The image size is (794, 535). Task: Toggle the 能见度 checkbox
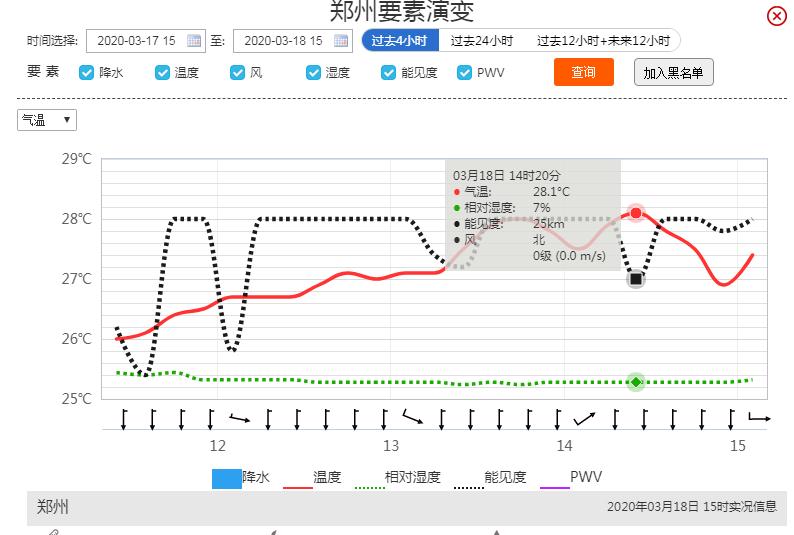[x=388, y=72]
